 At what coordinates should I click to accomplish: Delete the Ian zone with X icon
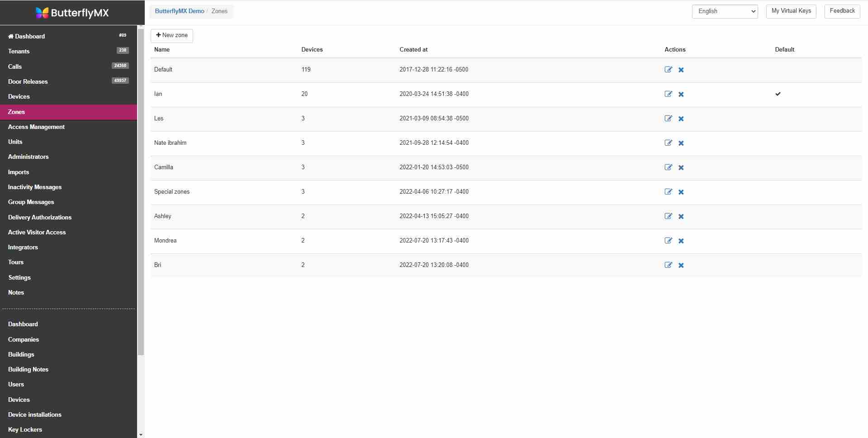coord(681,94)
